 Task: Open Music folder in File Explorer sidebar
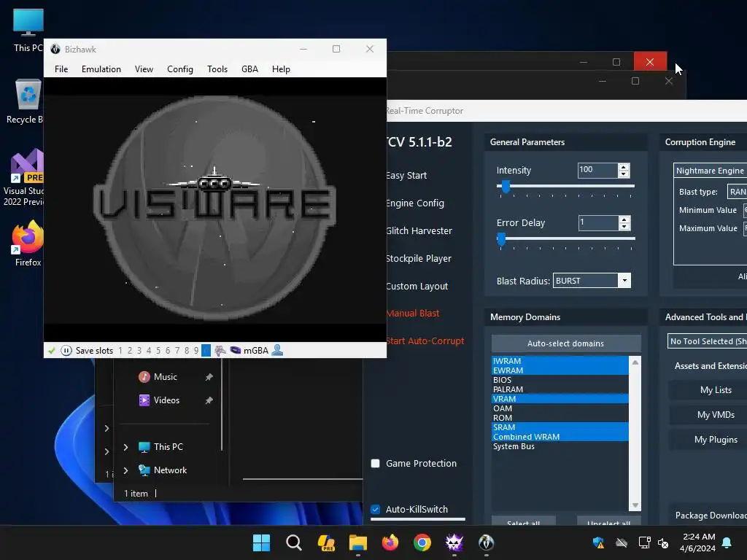[166, 377]
